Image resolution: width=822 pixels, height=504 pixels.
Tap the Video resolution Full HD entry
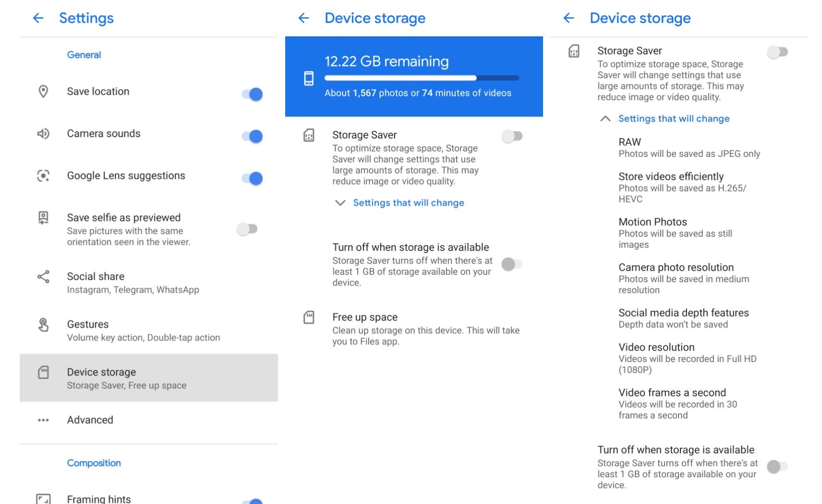(x=687, y=358)
